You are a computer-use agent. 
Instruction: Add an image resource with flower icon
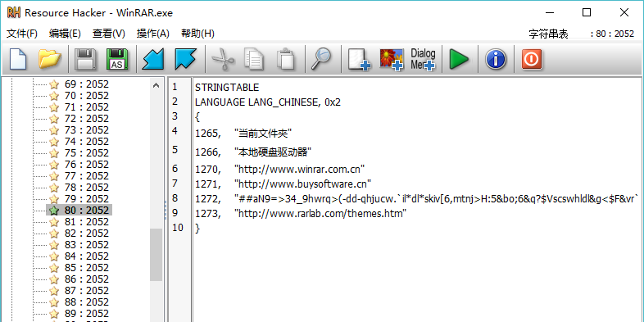coord(391,59)
